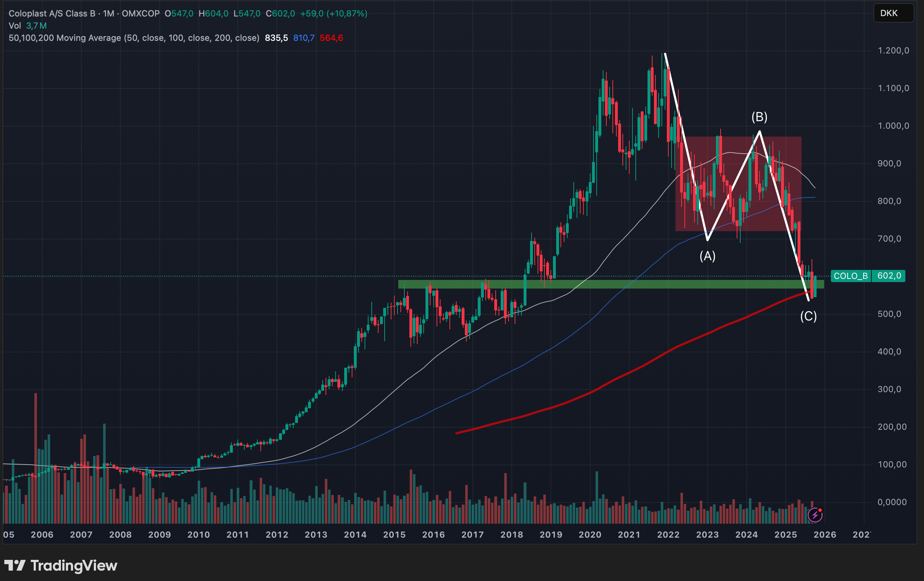Click the white 50 MA value 835,5
This screenshot has height=581, width=924.
pos(276,38)
